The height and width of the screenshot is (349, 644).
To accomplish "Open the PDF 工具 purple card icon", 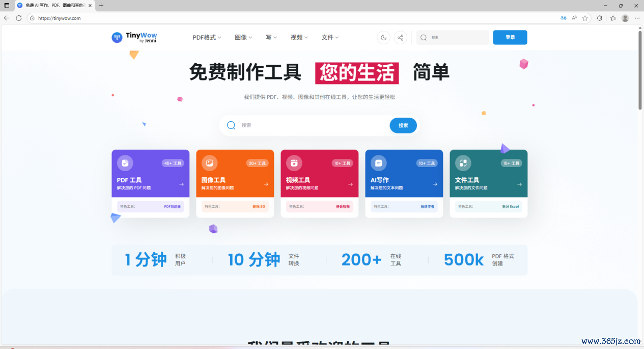I will click(125, 163).
